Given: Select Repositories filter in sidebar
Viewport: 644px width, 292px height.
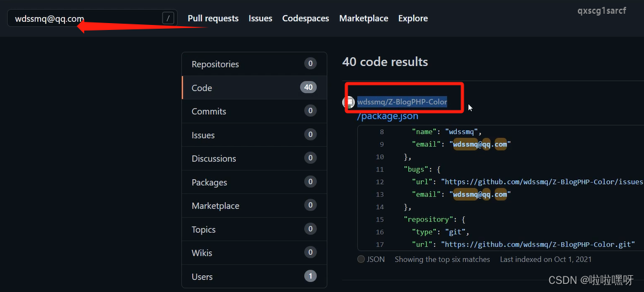Looking at the screenshot, I should pyautogui.click(x=254, y=64).
